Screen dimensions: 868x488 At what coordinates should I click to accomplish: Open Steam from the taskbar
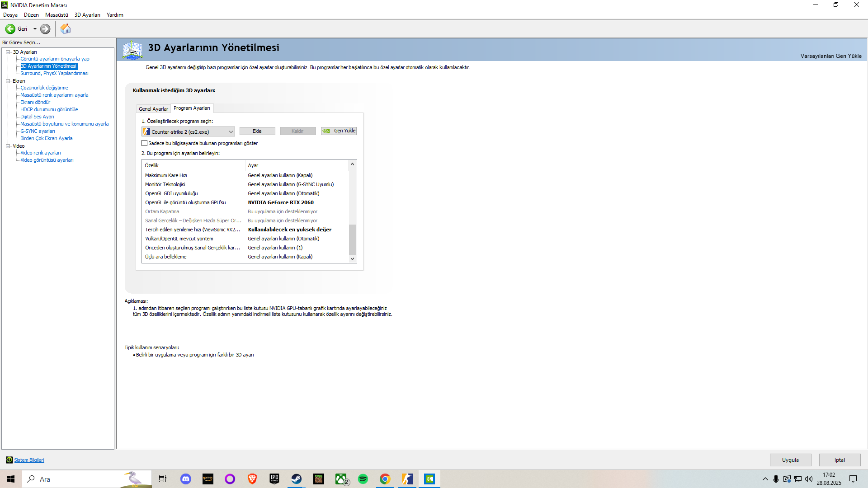tap(297, 479)
